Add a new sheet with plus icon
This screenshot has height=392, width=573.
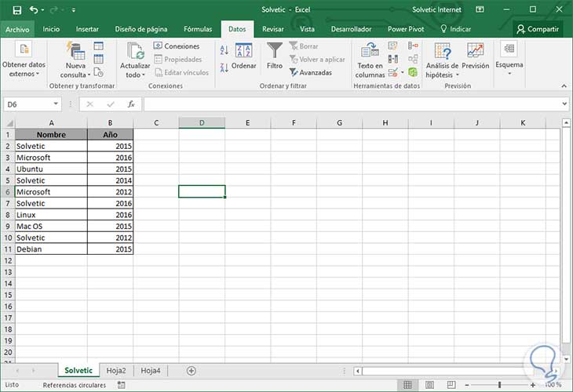[191, 371]
